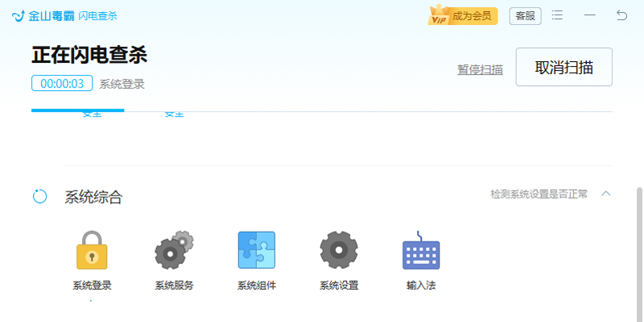The image size is (644, 322).
Task: Click 检测系统设置是否正常 description text
Action: [539, 194]
